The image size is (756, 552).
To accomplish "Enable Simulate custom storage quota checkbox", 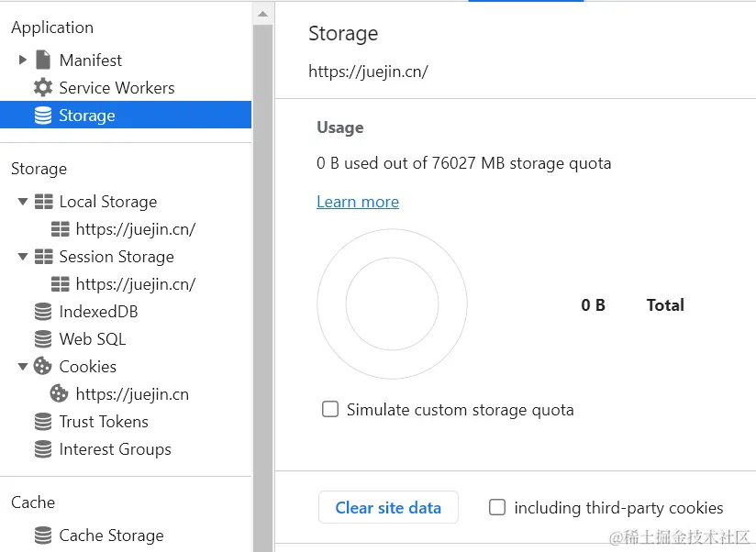I will coord(330,409).
